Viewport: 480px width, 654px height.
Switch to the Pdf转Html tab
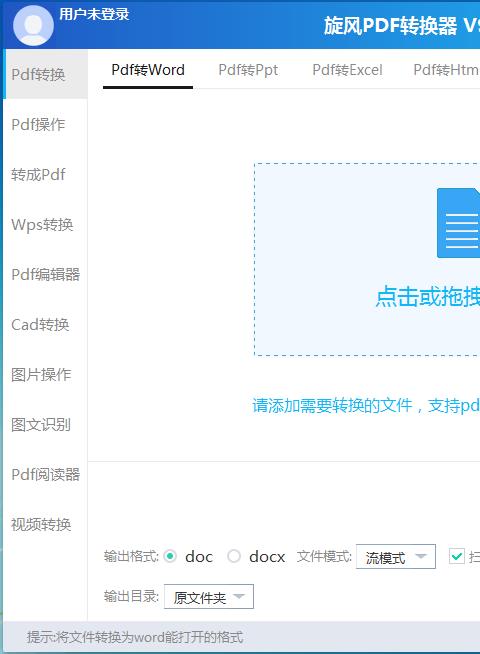click(446, 70)
